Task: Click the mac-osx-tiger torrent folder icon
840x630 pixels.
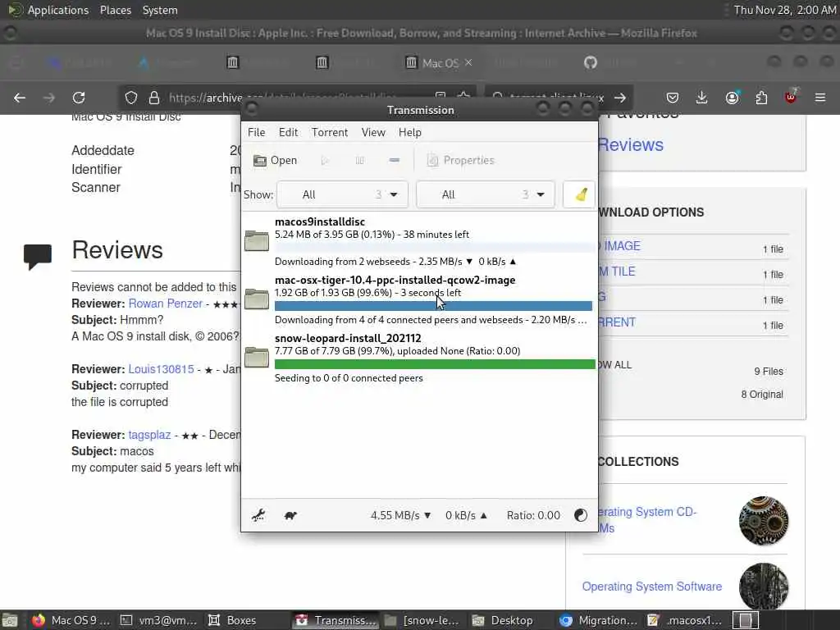Action: (257, 299)
